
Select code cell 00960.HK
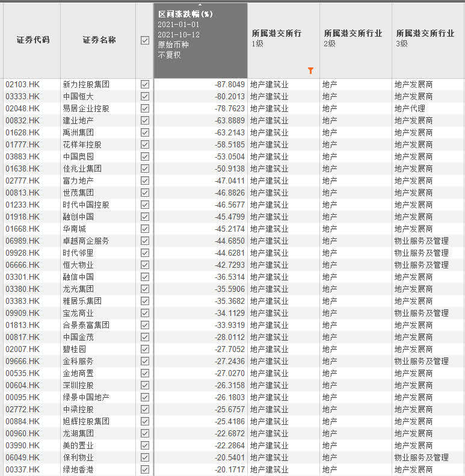(x=23, y=433)
